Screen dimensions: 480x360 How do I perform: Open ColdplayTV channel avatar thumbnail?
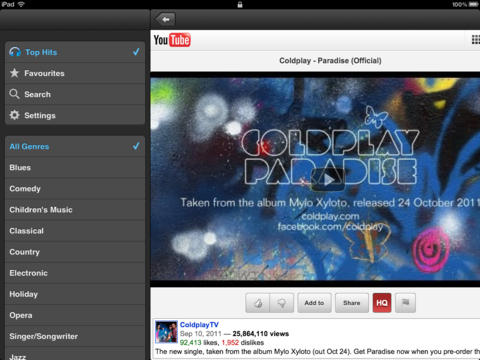tap(166, 332)
